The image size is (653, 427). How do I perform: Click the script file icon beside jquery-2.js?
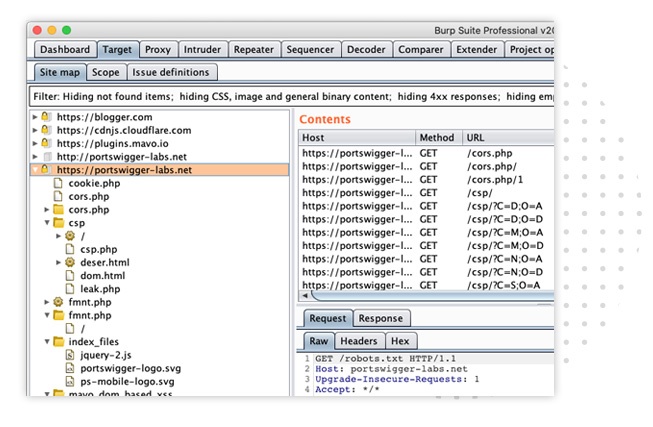70,354
